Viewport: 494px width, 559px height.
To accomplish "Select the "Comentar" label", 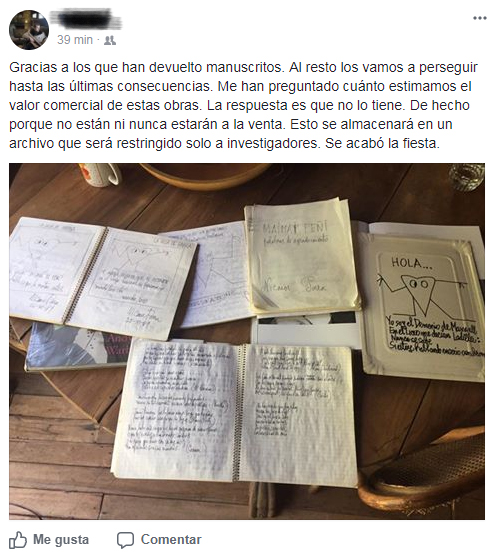I will (x=171, y=539).
